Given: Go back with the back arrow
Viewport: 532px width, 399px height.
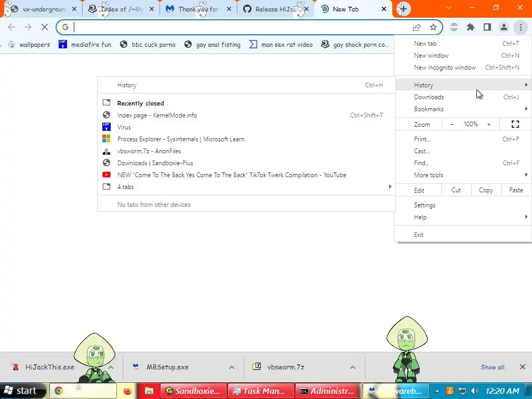Looking at the screenshot, I should [x=11, y=27].
